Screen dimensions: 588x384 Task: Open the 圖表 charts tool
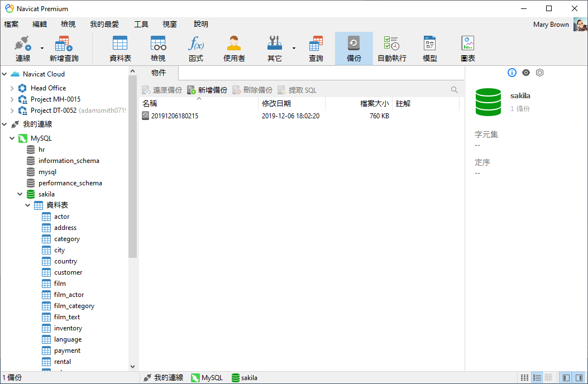coord(467,48)
